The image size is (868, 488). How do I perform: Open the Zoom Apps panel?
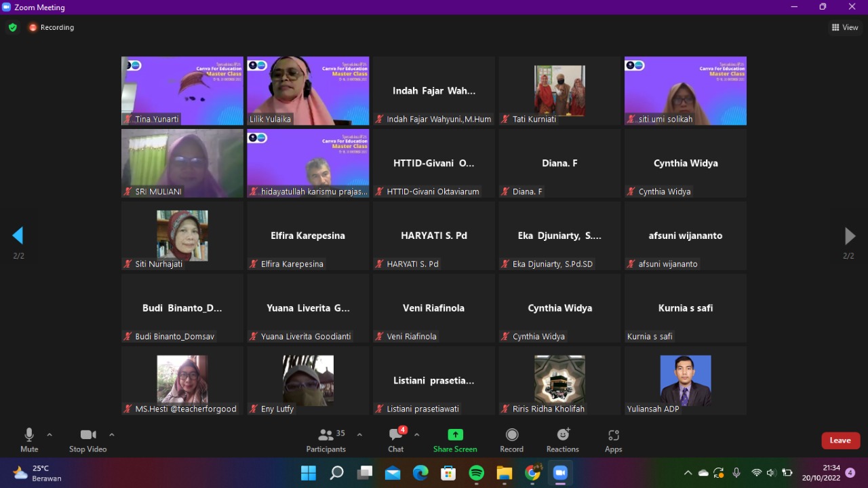[x=614, y=440]
